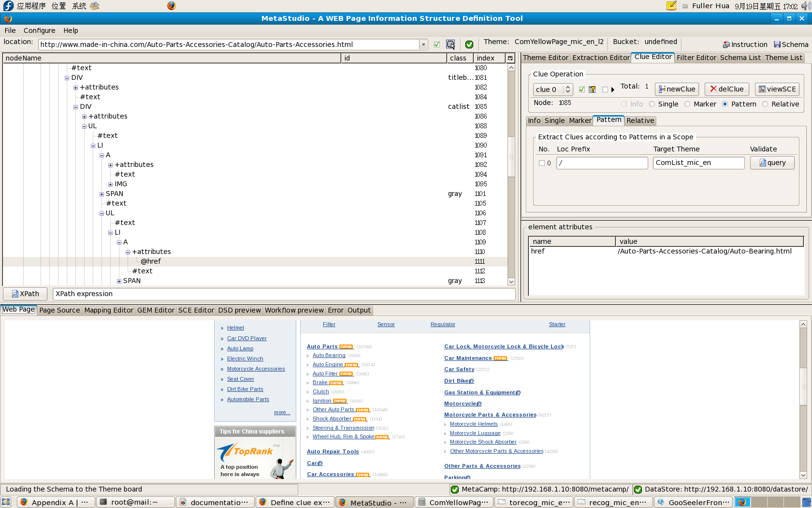
Task: Select the Single radio button
Action: coord(652,104)
